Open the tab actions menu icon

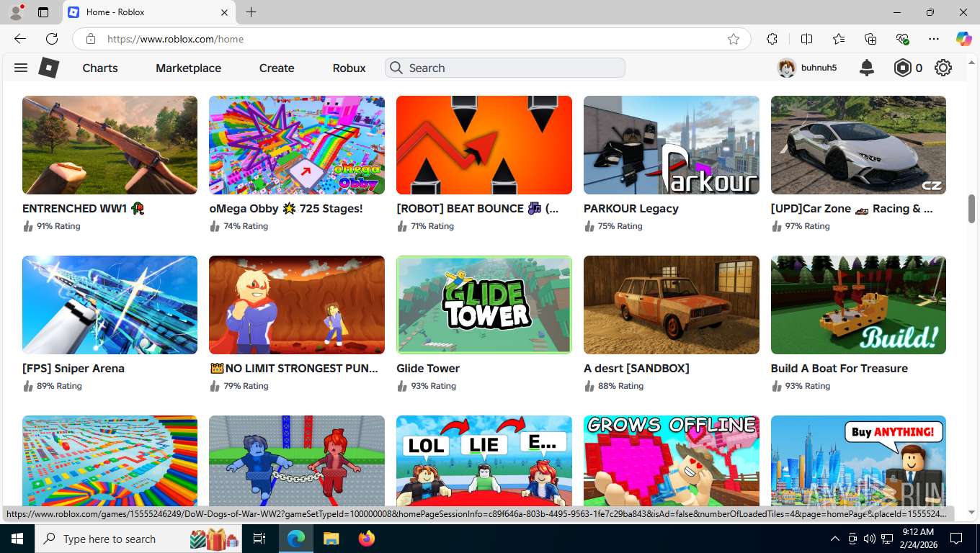pyautogui.click(x=43, y=12)
